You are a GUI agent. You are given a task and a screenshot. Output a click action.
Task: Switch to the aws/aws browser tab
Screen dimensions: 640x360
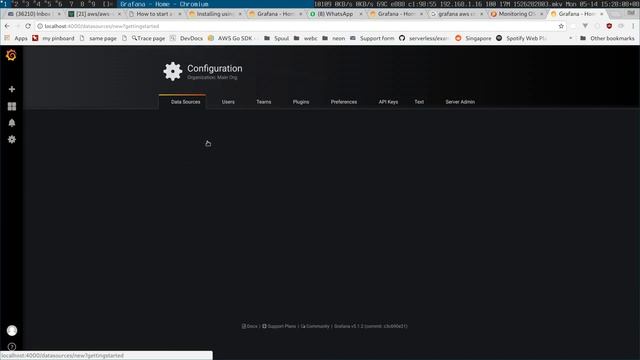[x=94, y=14]
